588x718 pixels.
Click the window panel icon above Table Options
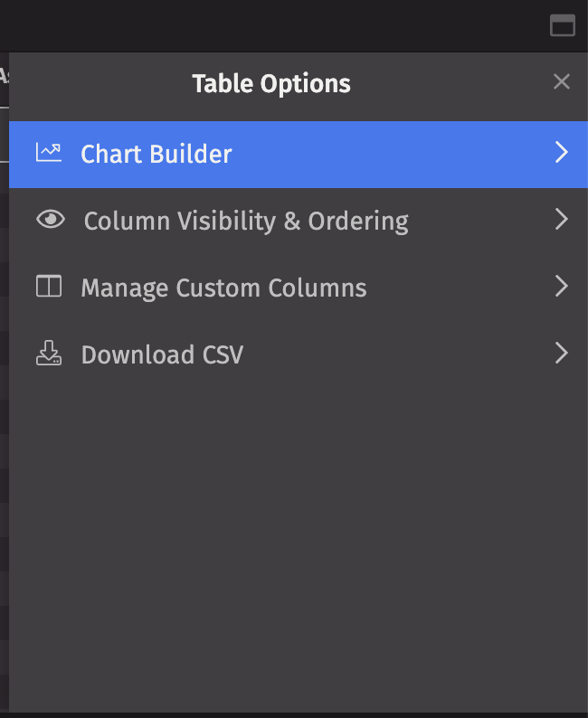(x=563, y=25)
